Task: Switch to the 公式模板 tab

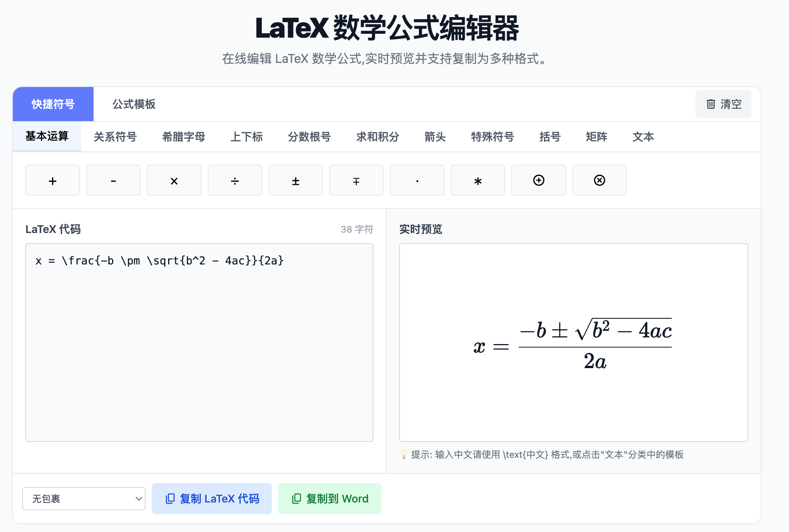Action: pyautogui.click(x=134, y=104)
